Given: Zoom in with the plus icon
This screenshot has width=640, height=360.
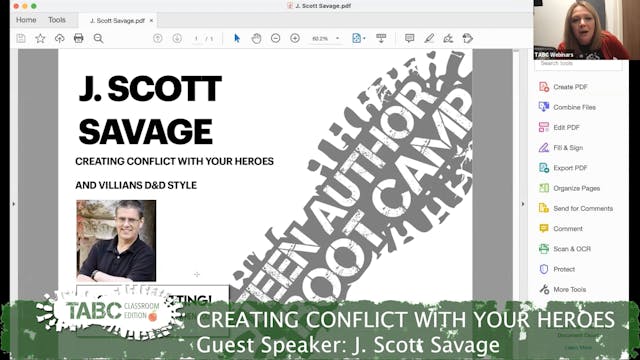Looking at the screenshot, I should pyautogui.click(x=295, y=38).
